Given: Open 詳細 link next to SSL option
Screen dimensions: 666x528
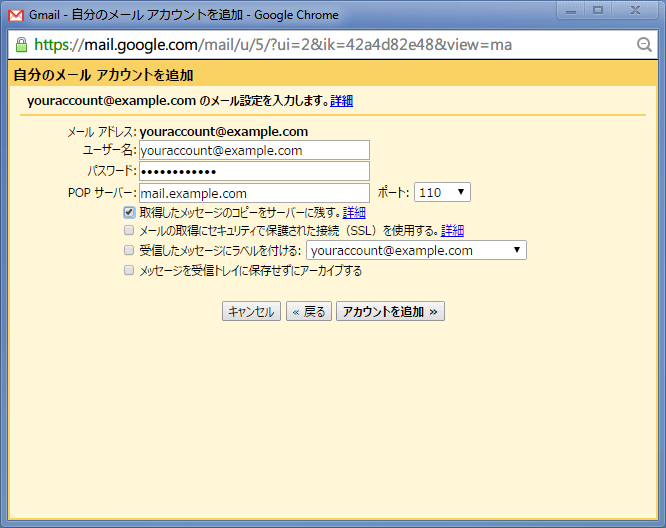Looking at the screenshot, I should coord(452,231).
